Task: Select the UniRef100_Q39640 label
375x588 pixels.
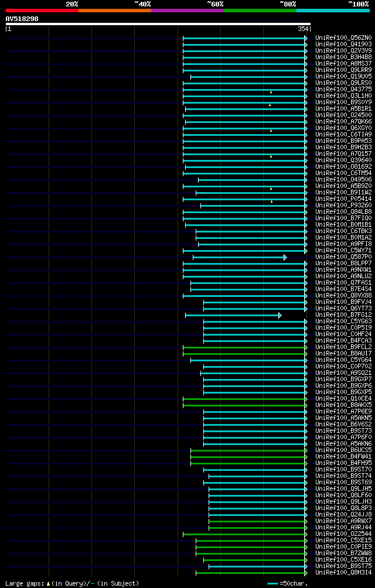Action: [343, 160]
